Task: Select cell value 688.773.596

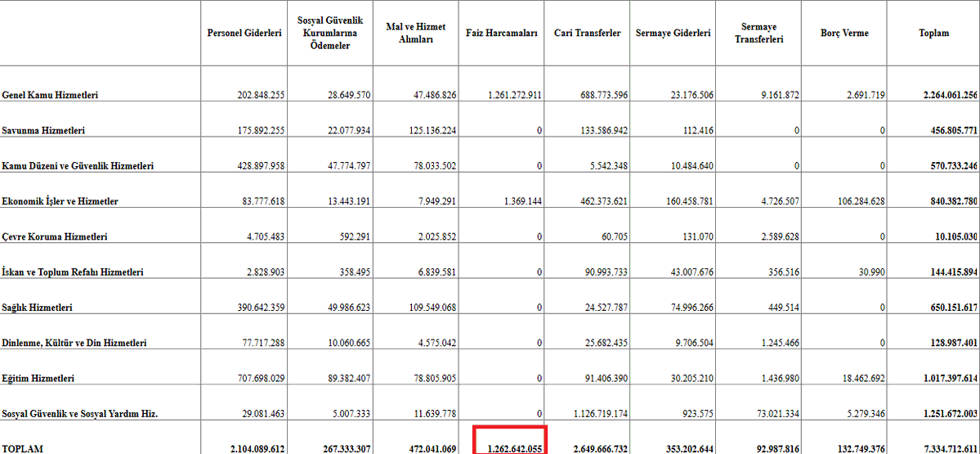Action: (604, 96)
